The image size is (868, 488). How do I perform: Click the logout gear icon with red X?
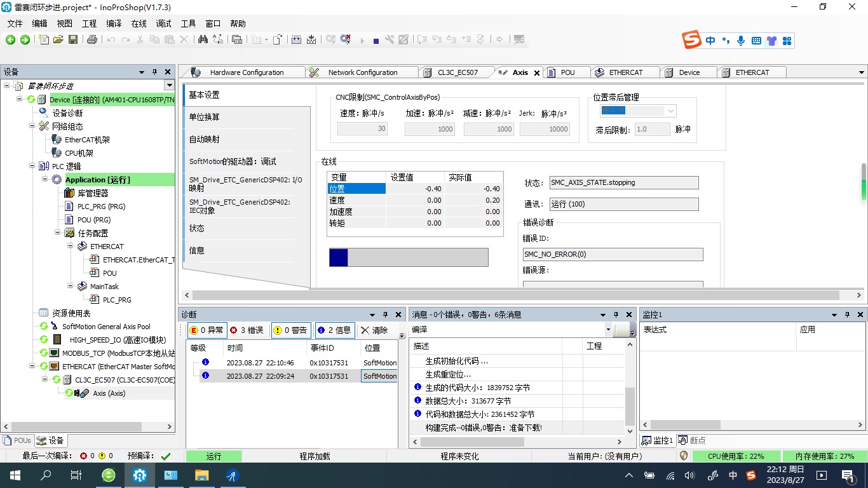coord(346,39)
